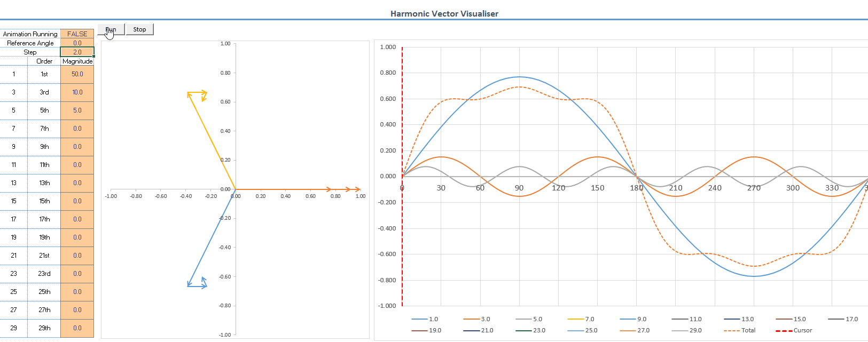
Task: Select the 5th harmonic magnitude cell 5.0
Action: [77, 110]
